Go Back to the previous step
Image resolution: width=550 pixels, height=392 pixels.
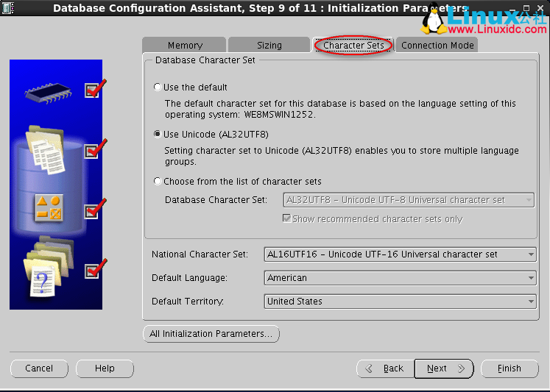[386, 368]
